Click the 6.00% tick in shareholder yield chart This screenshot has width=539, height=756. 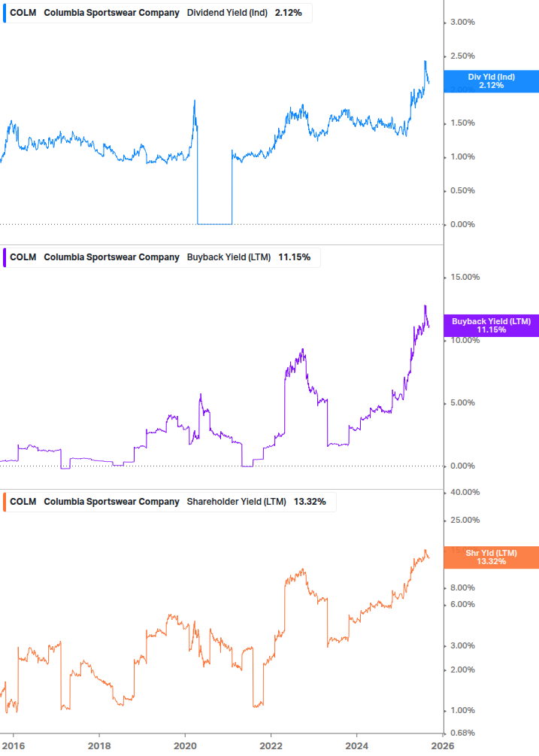point(462,605)
